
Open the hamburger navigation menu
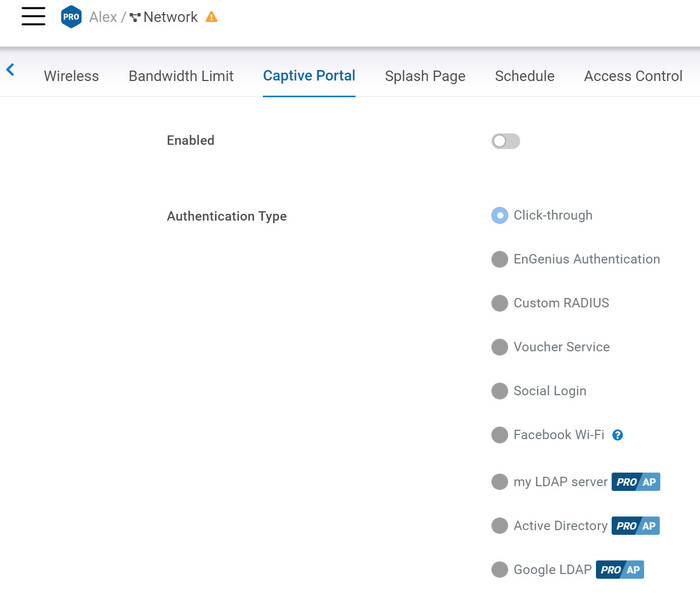click(x=33, y=16)
